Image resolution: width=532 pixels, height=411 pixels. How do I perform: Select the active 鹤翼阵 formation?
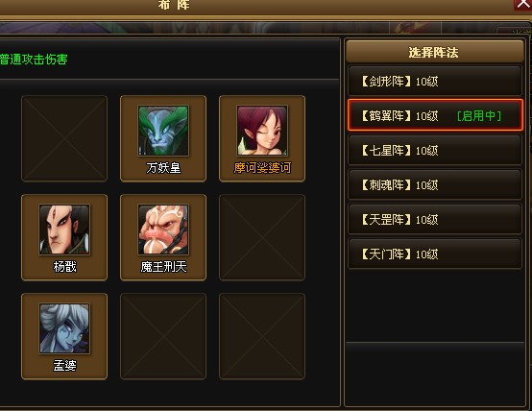tap(435, 115)
